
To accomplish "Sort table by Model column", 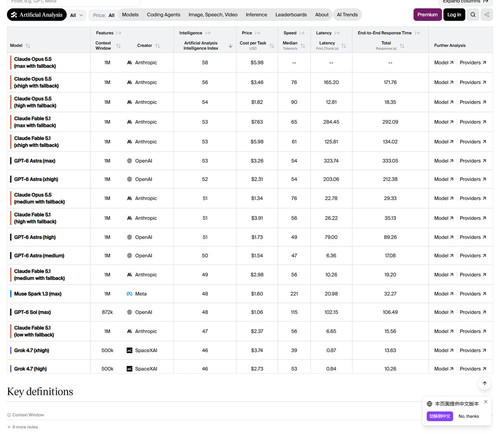I will (28, 46).
